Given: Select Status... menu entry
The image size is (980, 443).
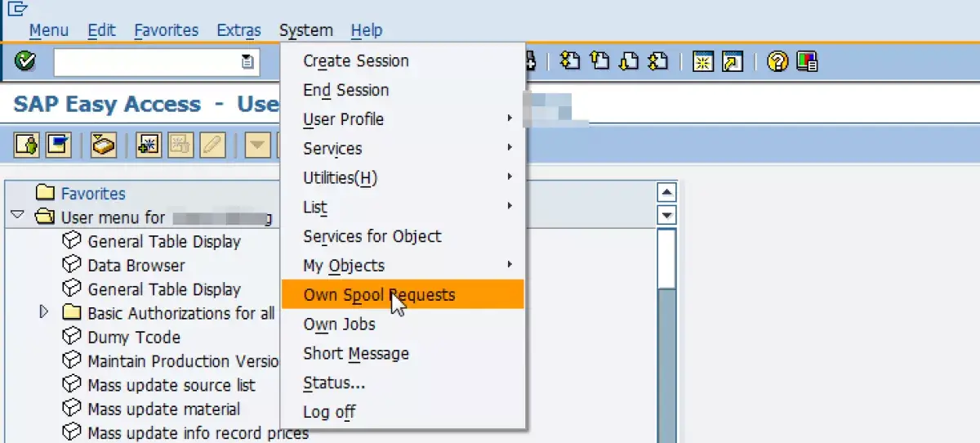Looking at the screenshot, I should [x=402, y=383].
